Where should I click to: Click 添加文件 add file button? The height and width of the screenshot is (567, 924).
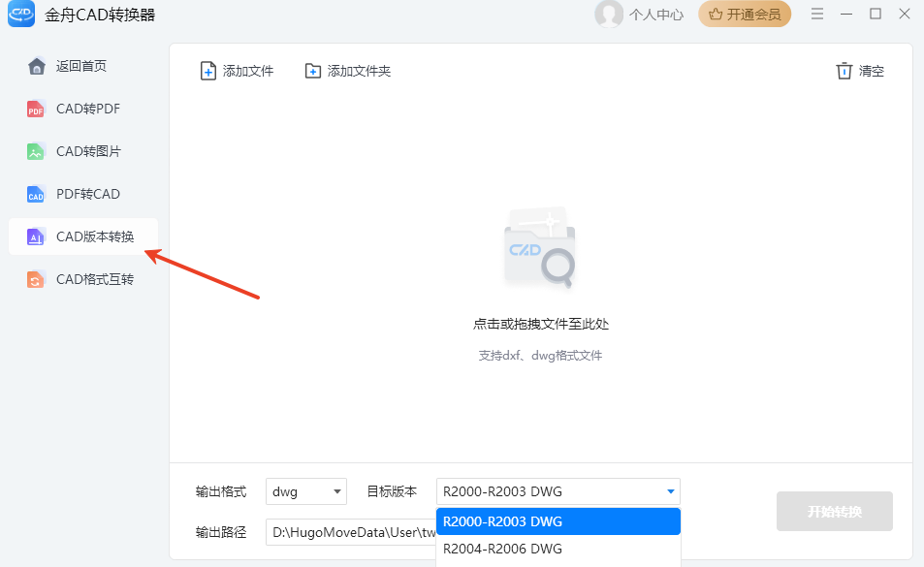tap(237, 72)
